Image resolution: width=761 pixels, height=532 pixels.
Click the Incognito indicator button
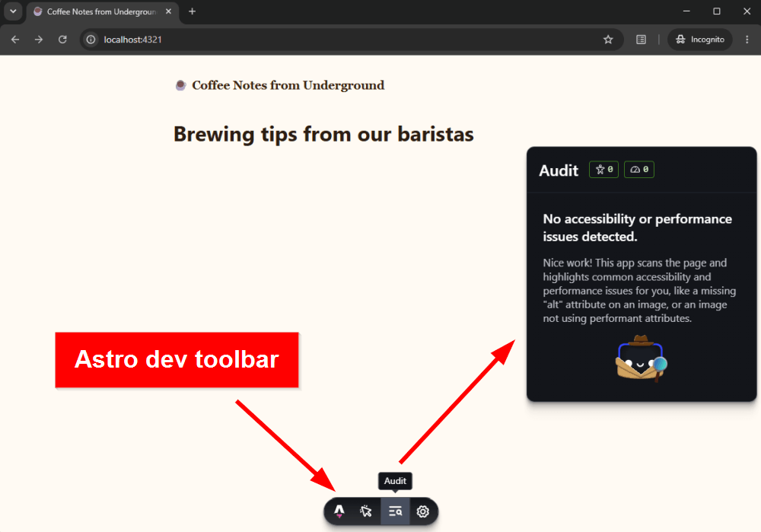pos(700,40)
